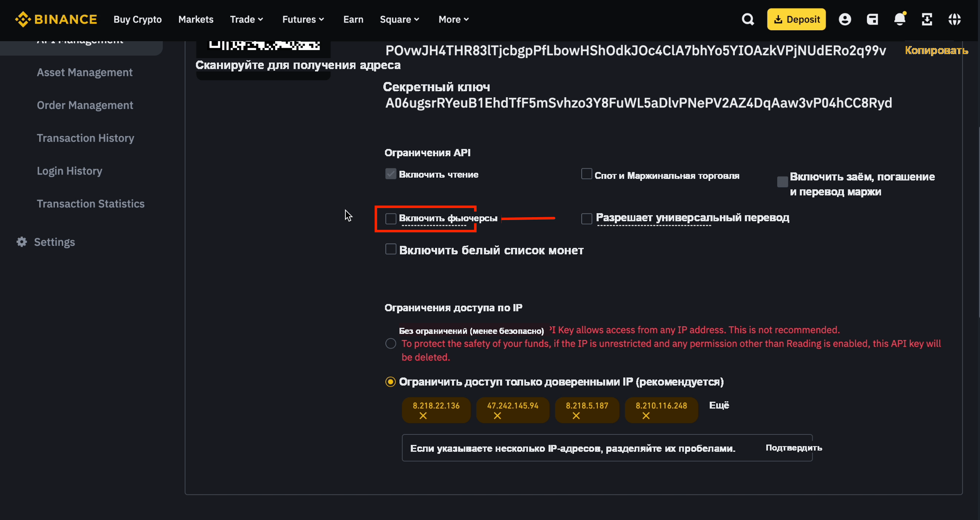Expand the More dropdown menu
980x520 pixels.
454,19
